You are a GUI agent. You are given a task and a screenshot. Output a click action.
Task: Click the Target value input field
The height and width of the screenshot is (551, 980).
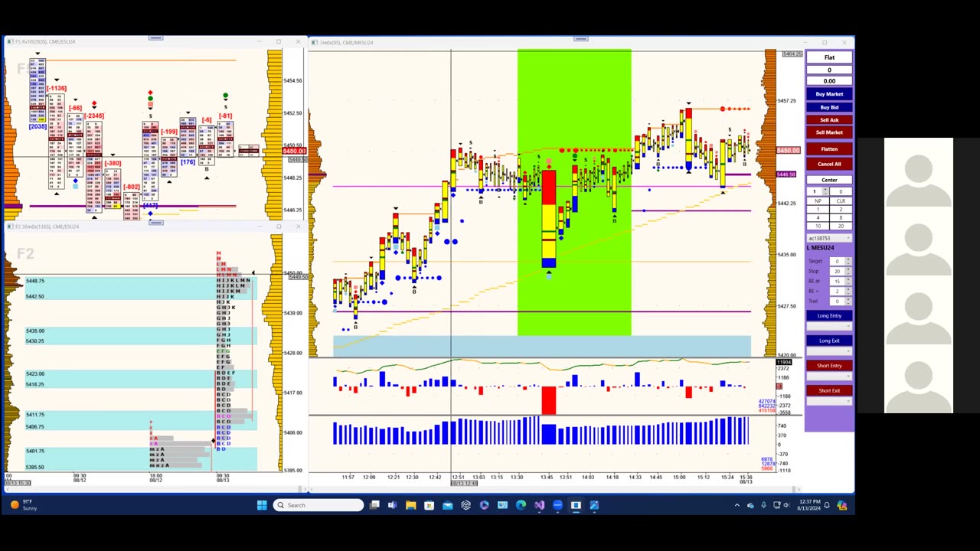point(838,262)
